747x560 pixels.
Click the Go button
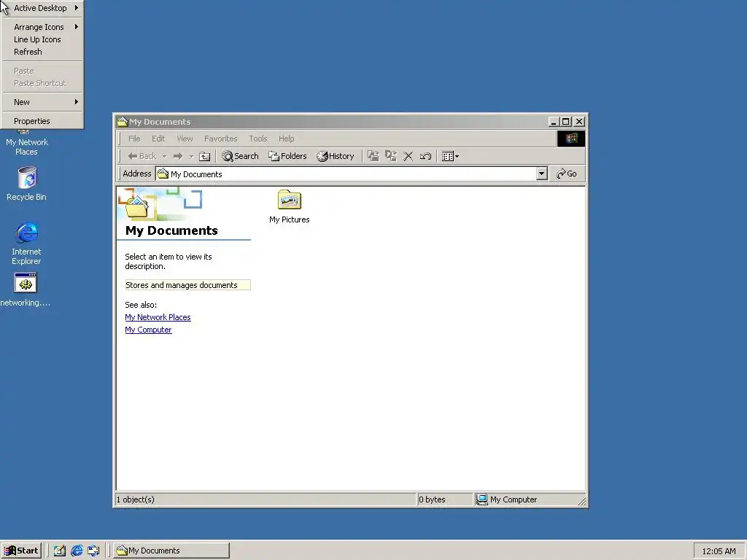(x=567, y=174)
